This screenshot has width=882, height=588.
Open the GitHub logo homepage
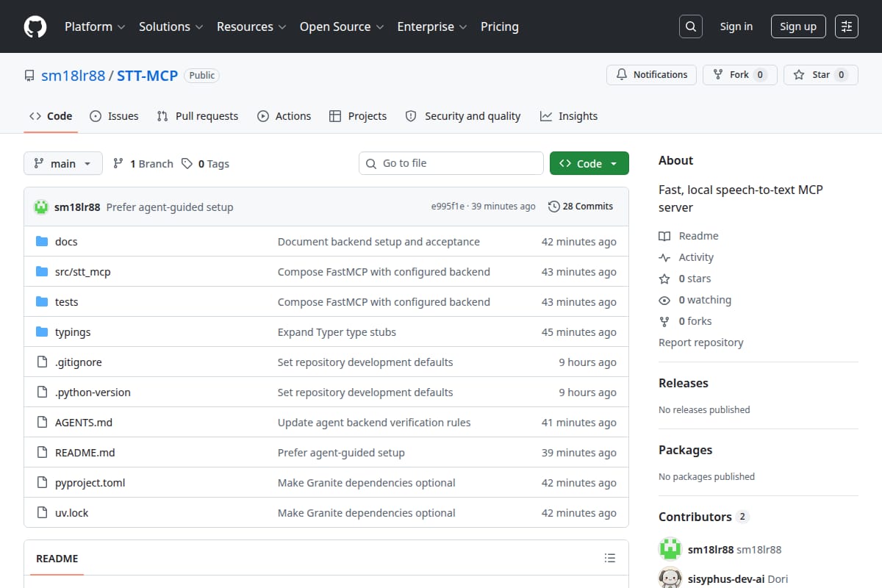click(35, 26)
